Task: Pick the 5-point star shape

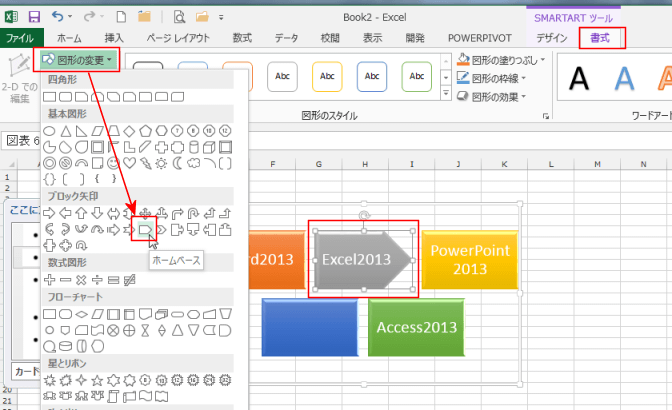Action: (x=97, y=380)
